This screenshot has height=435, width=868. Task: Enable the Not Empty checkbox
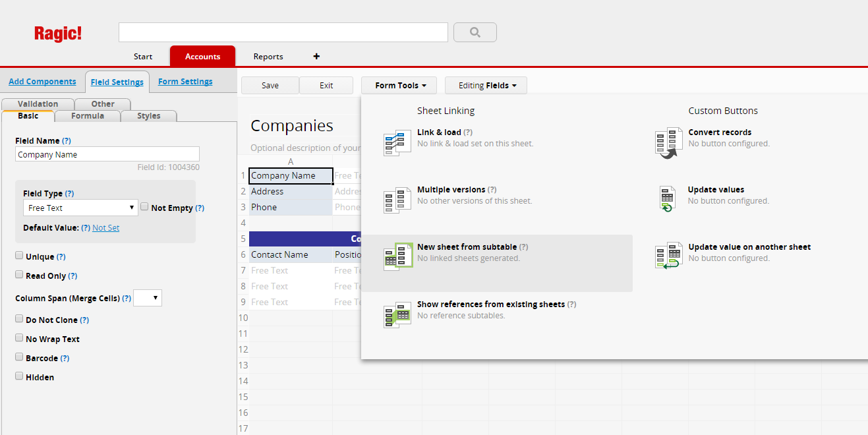click(144, 207)
